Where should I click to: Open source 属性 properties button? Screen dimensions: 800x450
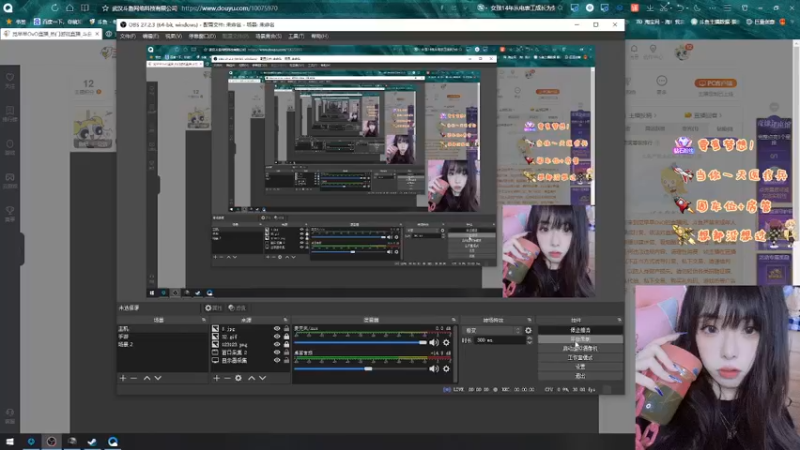coord(214,308)
